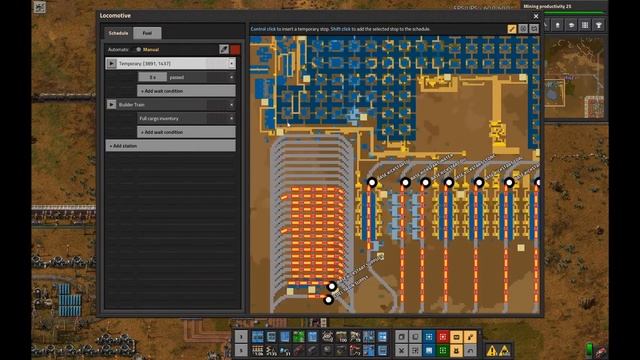Toggle the Automatic/Manual train mode switch

[x=138, y=49]
